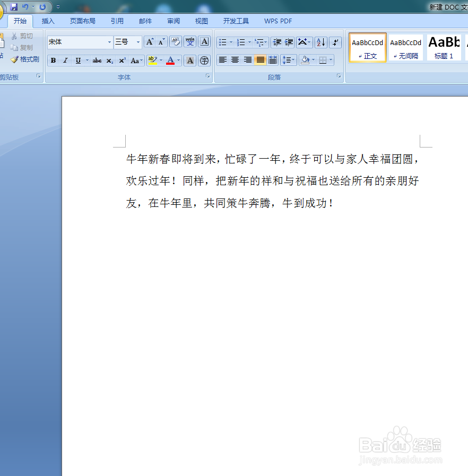Apply bullet list
Image resolution: width=468 pixels, height=476 pixels.
223,42
